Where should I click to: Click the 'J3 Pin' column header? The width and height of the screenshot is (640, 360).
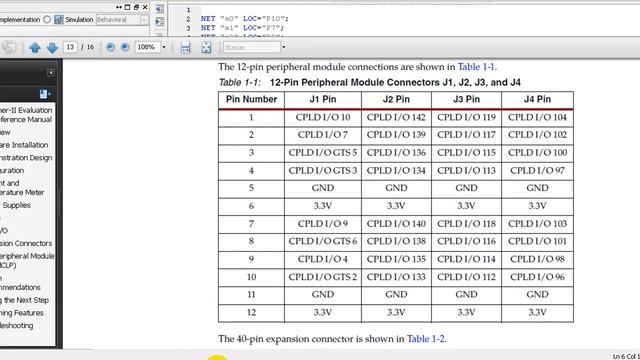pos(466,99)
